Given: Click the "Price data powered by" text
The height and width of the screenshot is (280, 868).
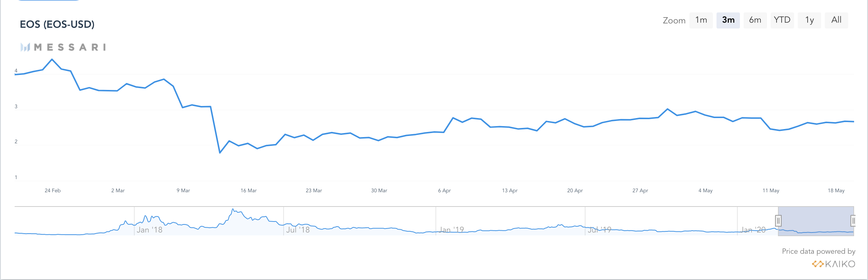Looking at the screenshot, I should [x=818, y=251].
